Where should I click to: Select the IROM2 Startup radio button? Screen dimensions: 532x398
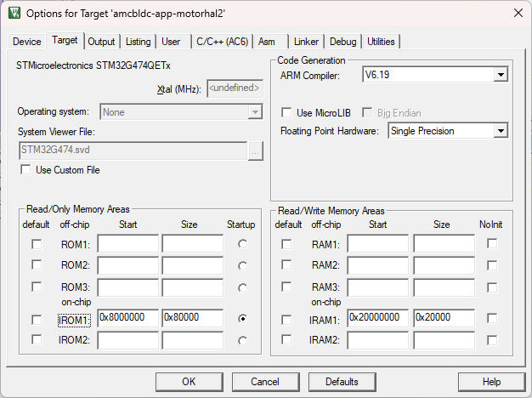point(242,341)
